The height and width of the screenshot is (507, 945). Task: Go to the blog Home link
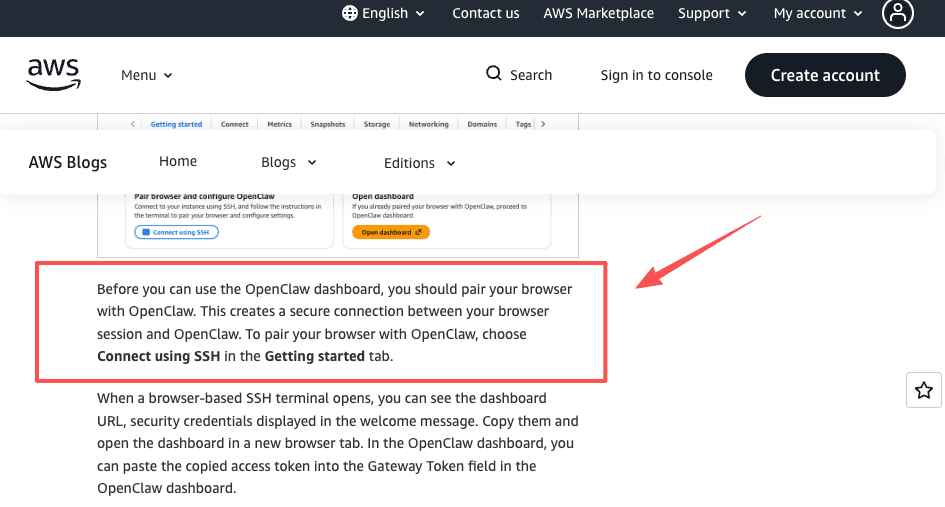(178, 161)
